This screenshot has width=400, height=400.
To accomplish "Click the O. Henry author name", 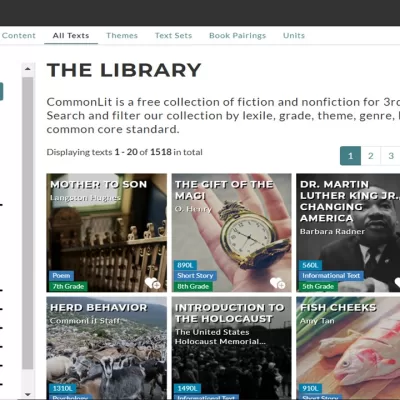I will (193, 209).
